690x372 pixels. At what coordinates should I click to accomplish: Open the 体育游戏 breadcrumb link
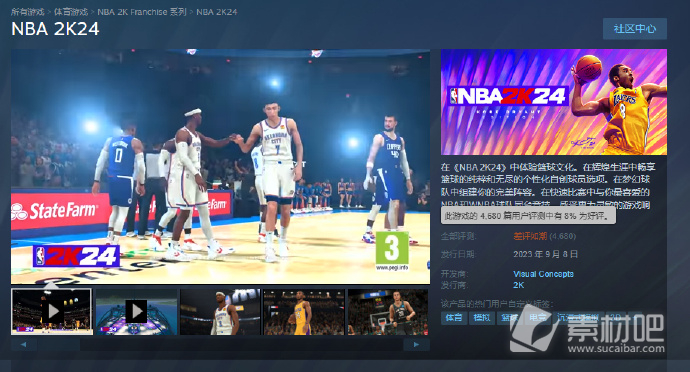(x=71, y=12)
